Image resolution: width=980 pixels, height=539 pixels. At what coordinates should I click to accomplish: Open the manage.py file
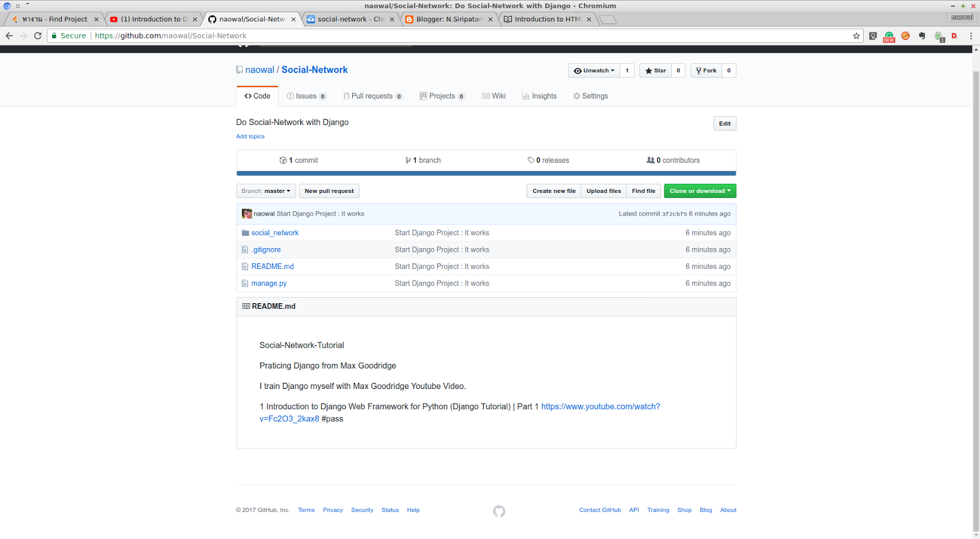(269, 284)
